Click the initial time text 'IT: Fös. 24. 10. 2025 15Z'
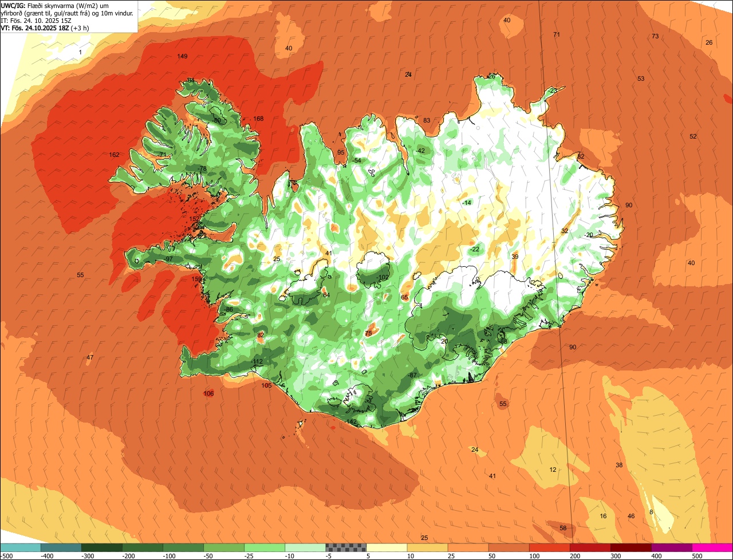This screenshot has height=560, width=733. (x=36, y=20)
